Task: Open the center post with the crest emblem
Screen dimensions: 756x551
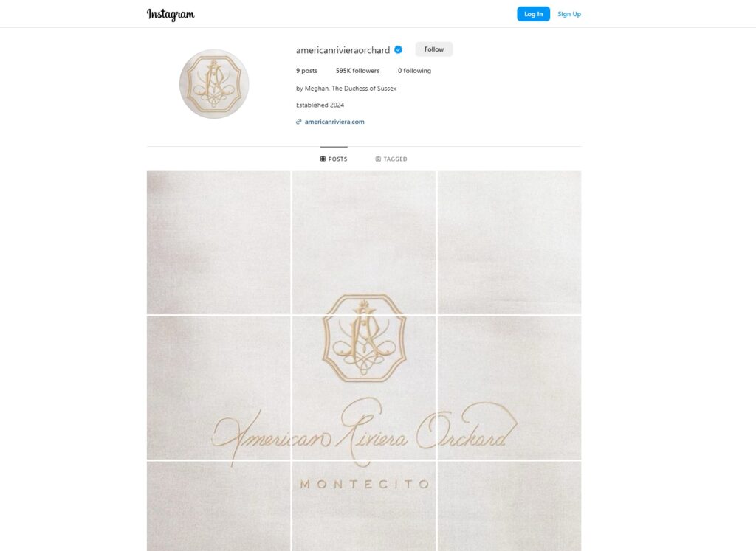Action: [x=364, y=388]
